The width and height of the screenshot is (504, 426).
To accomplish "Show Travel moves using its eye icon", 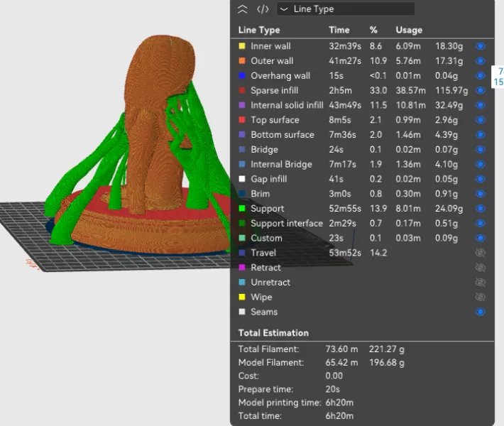I will pyautogui.click(x=481, y=253).
